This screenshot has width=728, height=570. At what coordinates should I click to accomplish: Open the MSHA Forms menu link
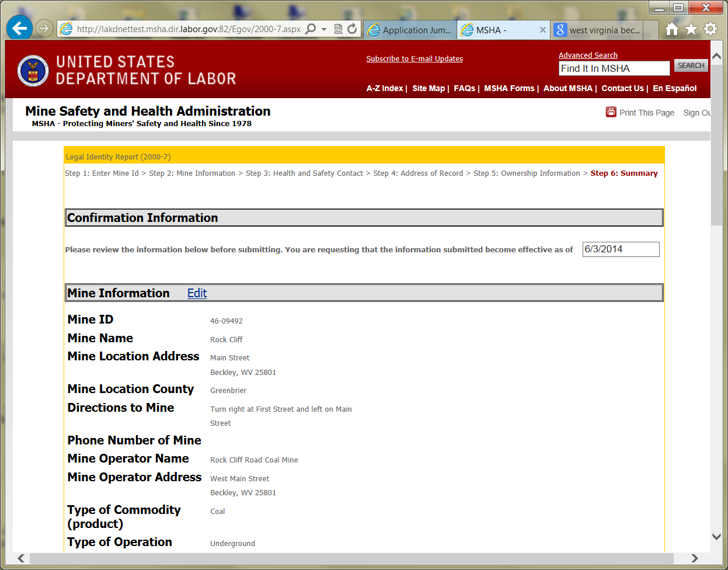click(x=509, y=88)
